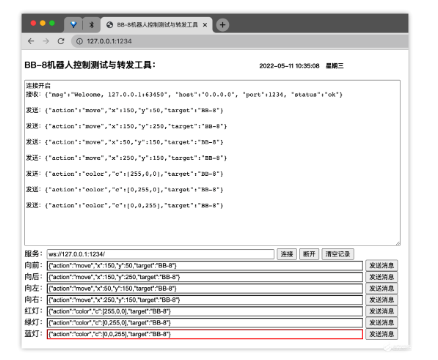Image resolution: width=438 pixels, height=360 pixels.
Task: Send the 红灯 red light message
Action: coord(381,311)
